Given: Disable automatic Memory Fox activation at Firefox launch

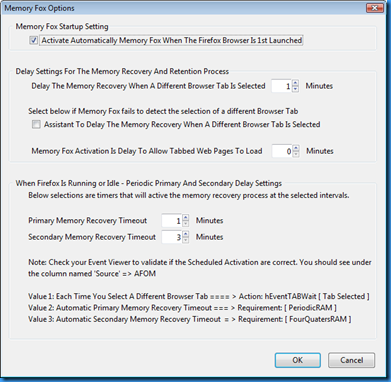Looking at the screenshot, I should click(x=34, y=40).
